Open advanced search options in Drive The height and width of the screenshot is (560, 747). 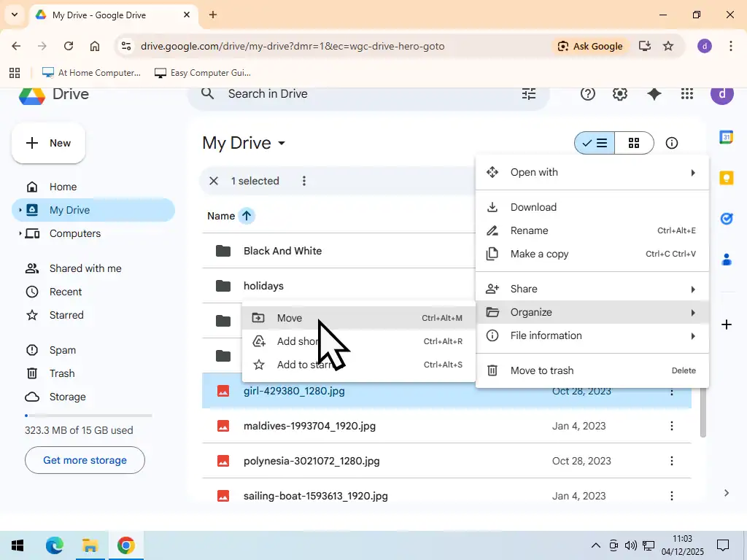tap(528, 93)
